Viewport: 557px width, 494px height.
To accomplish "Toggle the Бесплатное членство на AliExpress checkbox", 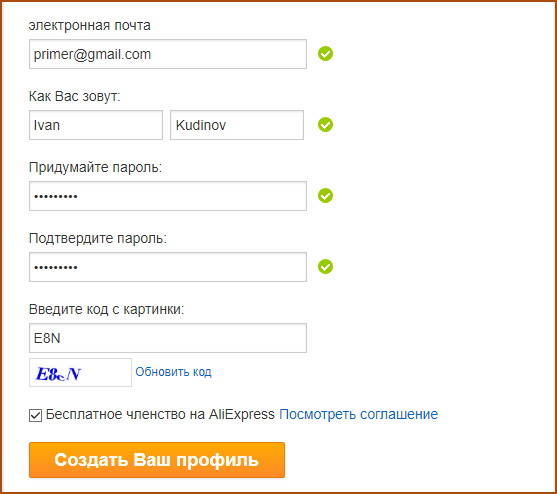I will [x=35, y=415].
